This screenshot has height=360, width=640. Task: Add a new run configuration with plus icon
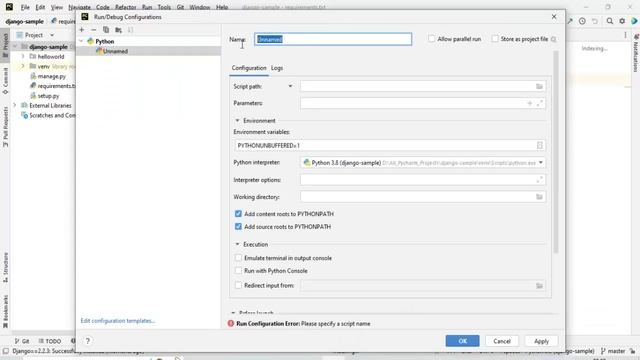[82, 30]
